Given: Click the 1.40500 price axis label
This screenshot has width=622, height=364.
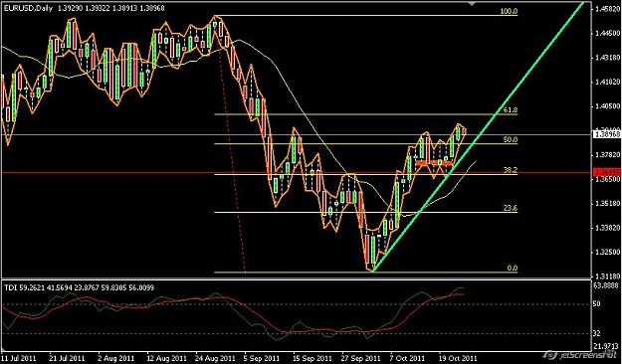Looking at the screenshot, I should pos(608,106).
